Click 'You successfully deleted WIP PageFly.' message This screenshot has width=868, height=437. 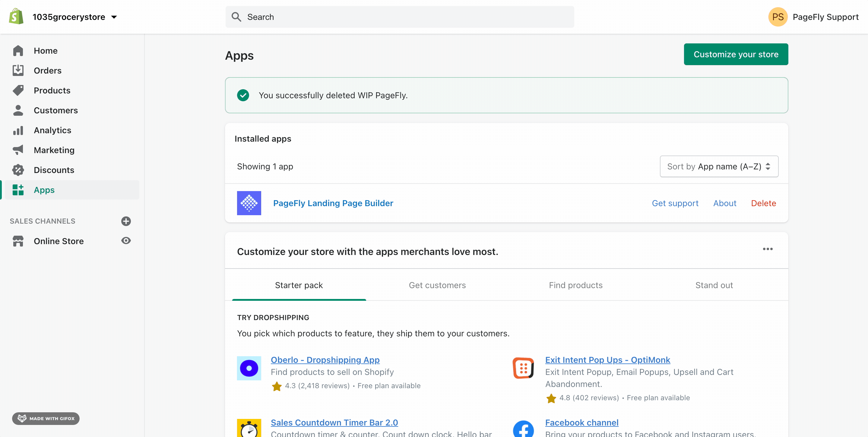(x=333, y=95)
